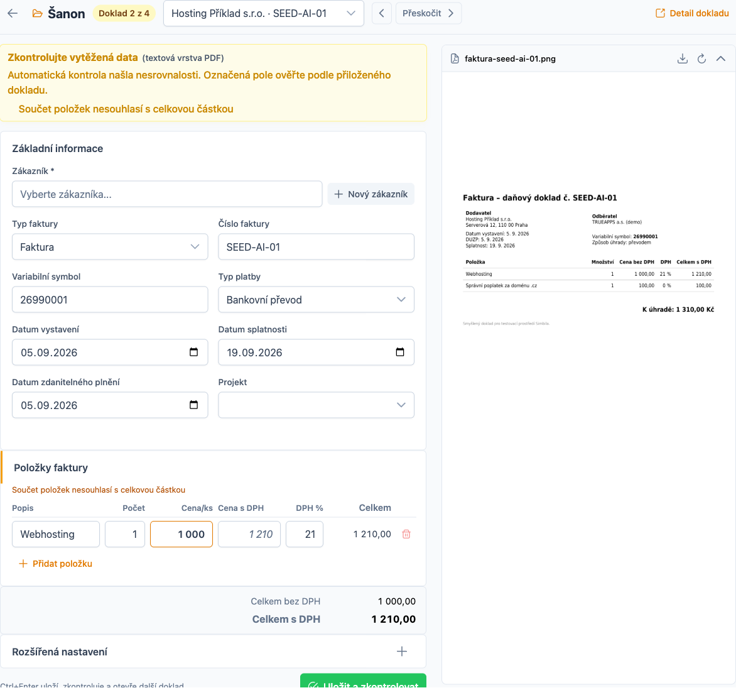Open Detail dokladu link
The width and height of the screenshot is (736, 700).
[692, 13]
